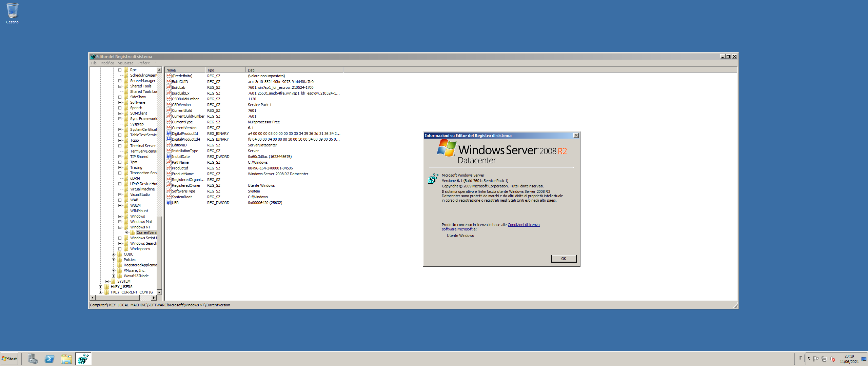Expand the HKEY_USERS node
The image size is (868, 366).
(100, 287)
